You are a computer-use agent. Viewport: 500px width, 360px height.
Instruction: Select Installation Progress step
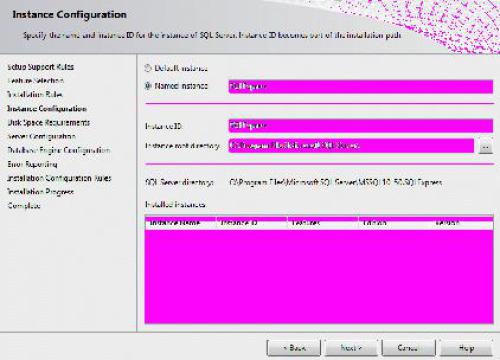point(41,192)
